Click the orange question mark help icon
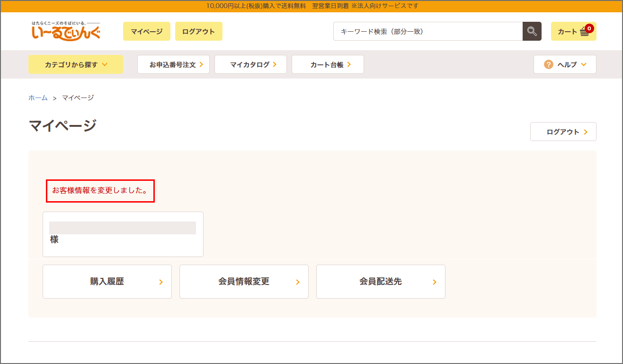This screenshot has height=364, width=623. pos(548,64)
